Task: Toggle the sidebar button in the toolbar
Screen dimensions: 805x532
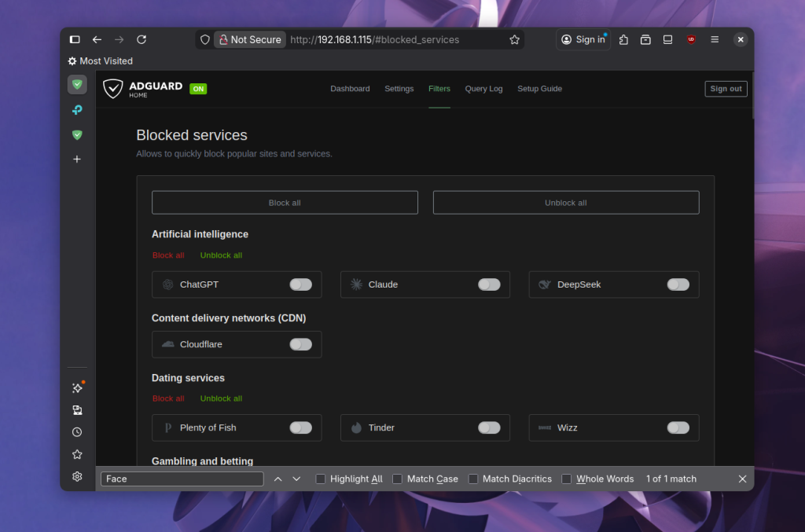Action: pyautogui.click(x=75, y=39)
